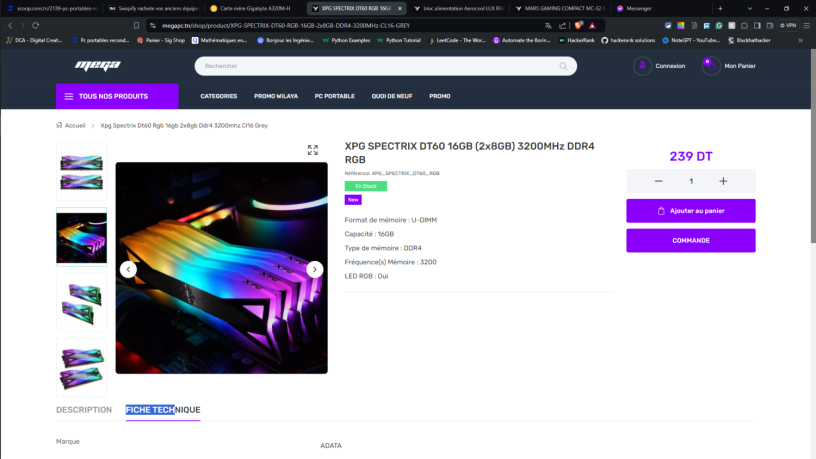Show next product image
The width and height of the screenshot is (816, 459).
(315, 270)
